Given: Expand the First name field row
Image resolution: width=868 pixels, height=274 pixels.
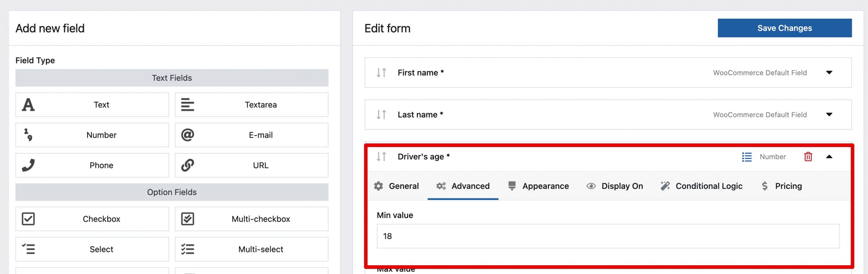Looking at the screenshot, I should 829,73.
